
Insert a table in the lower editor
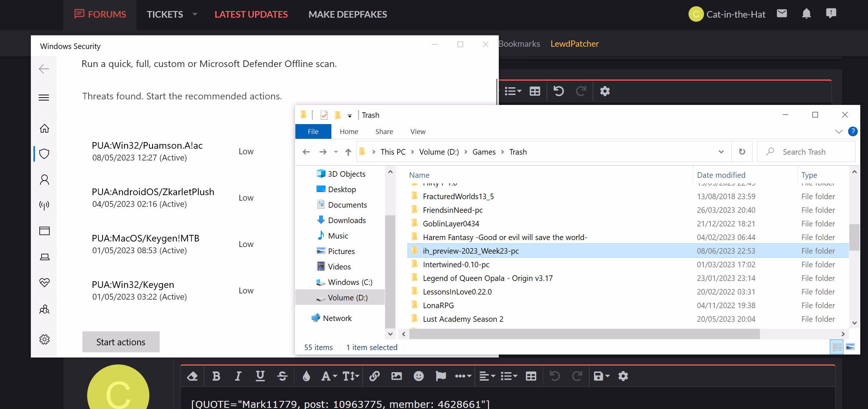[x=531, y=376]
